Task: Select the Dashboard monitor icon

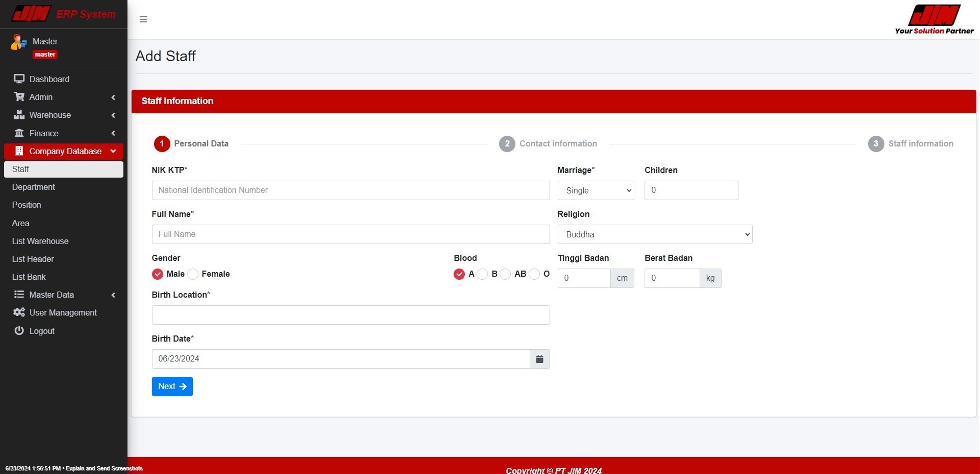Action: (19, 79)
